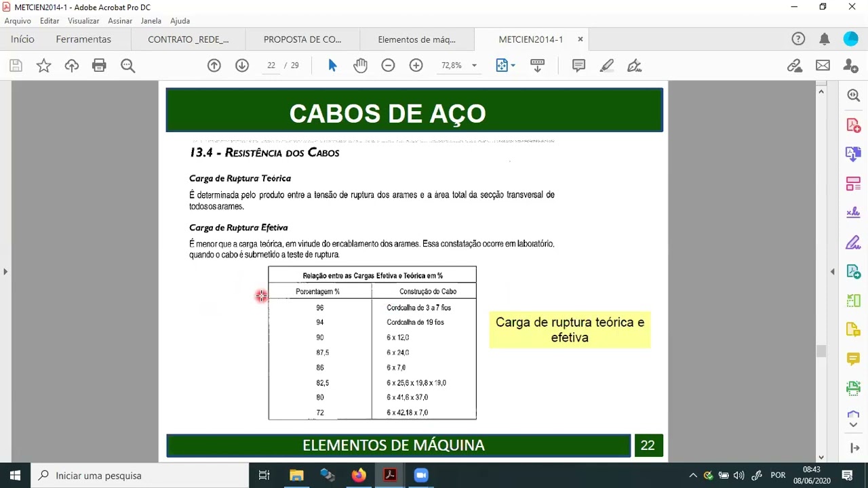868x488 pixels.
Task: Switch to the Elementos de máq... tab
Action: pyautogui.click(x=416, y=39)
